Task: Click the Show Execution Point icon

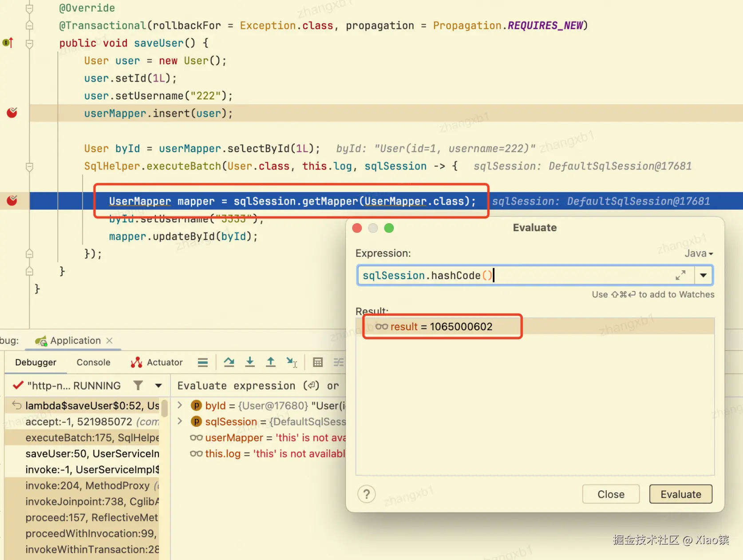Action: click(203, 363)
